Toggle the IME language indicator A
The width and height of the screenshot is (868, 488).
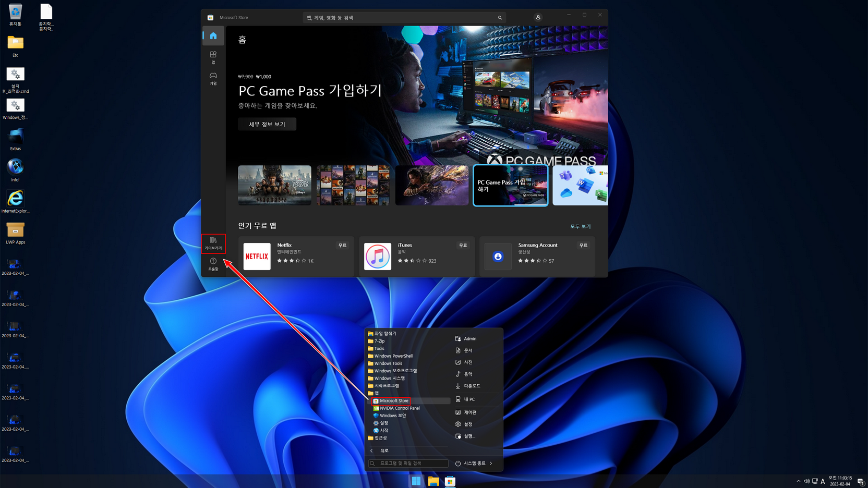(823, 481)
